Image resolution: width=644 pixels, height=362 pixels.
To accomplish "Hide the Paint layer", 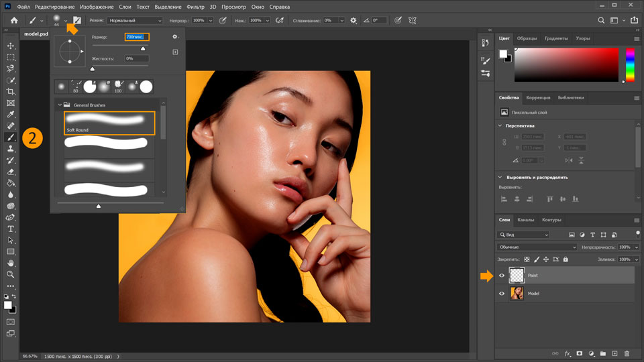I will (502, 276).
